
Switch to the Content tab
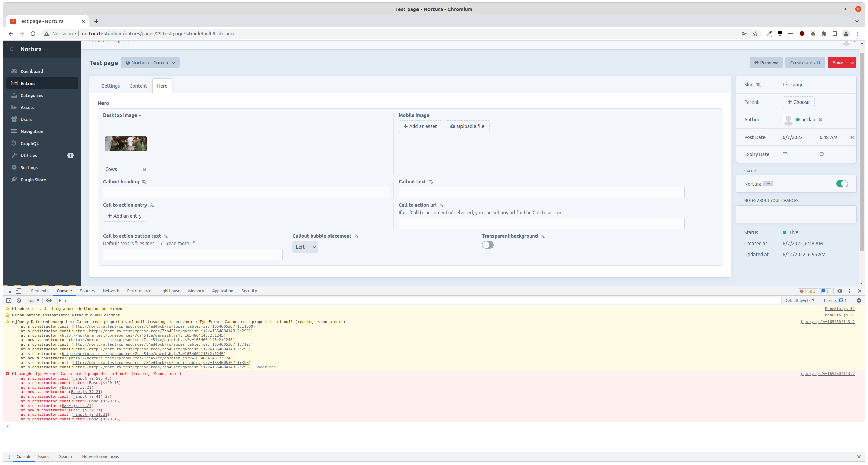click(x=138, y=86)
